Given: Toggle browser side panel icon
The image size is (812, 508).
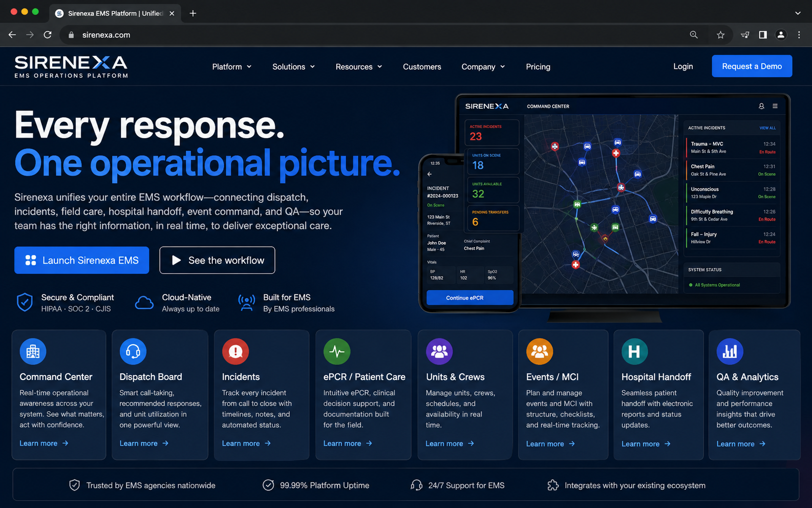Looking at the screenshot, I should pos(763,35).
